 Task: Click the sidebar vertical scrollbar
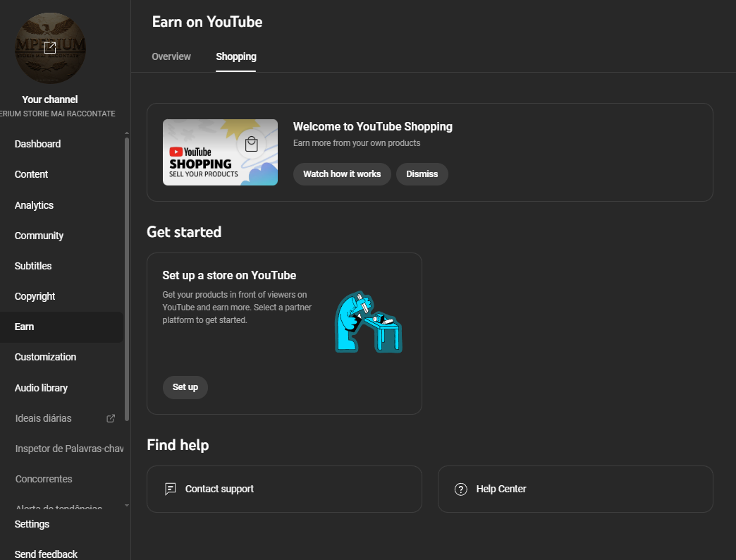coord(127,282)
